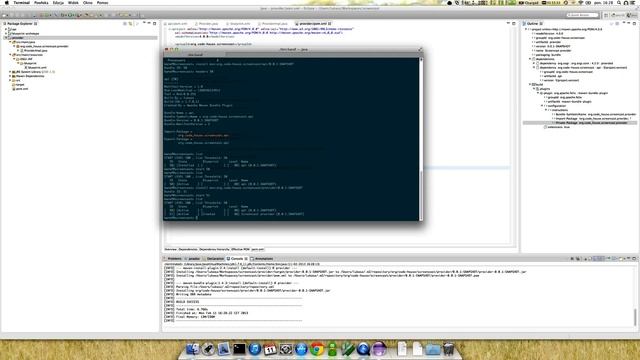Launch Google Chrome from the dock
Image resolution: width=640 pixels, height=360 pixels.
(x=317, y=349)
